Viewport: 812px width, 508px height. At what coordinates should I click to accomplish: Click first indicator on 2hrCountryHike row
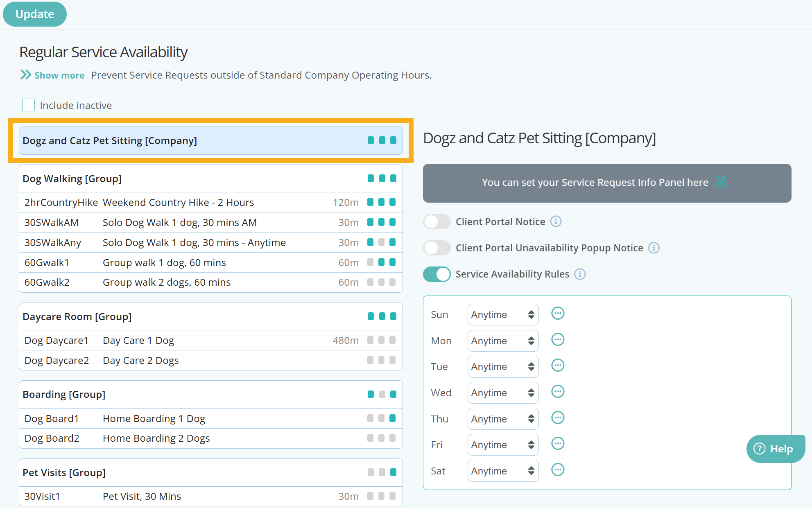coord(370,202)
